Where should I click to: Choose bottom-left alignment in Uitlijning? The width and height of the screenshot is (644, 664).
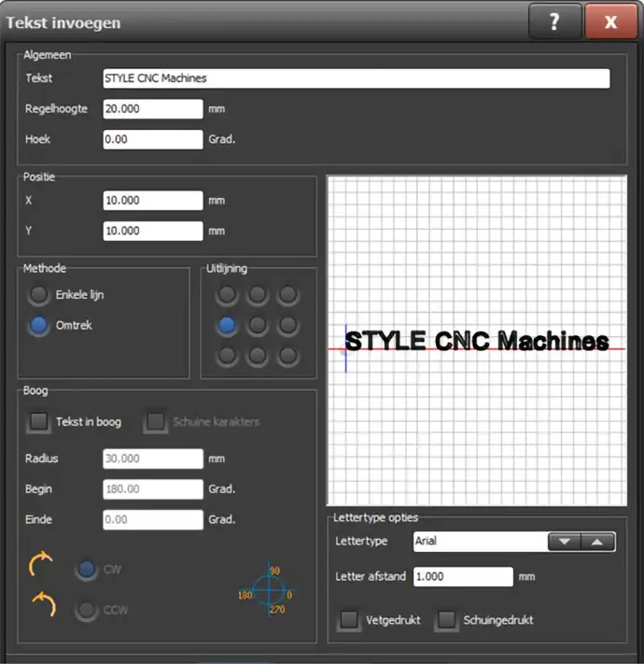click(227, 356)
